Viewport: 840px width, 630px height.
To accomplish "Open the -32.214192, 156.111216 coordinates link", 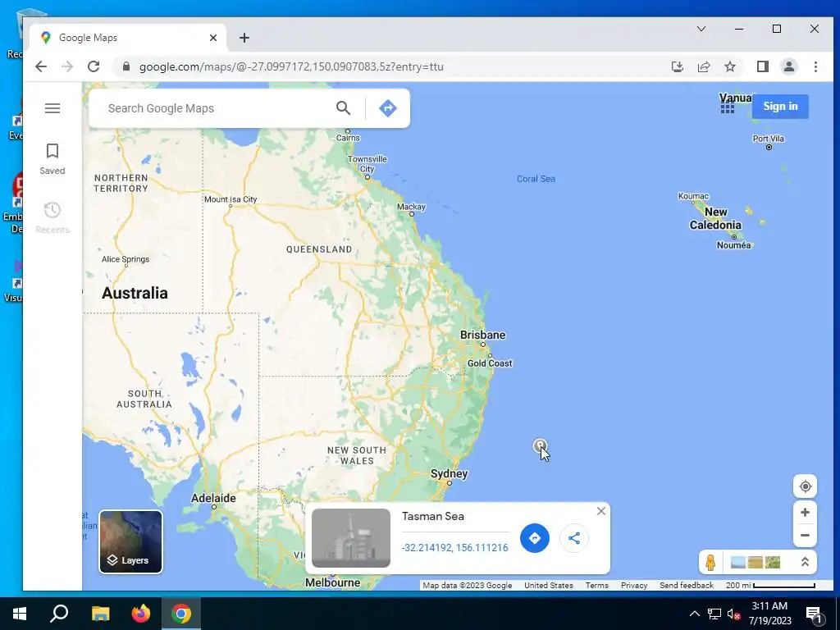I will pos(454,548).
